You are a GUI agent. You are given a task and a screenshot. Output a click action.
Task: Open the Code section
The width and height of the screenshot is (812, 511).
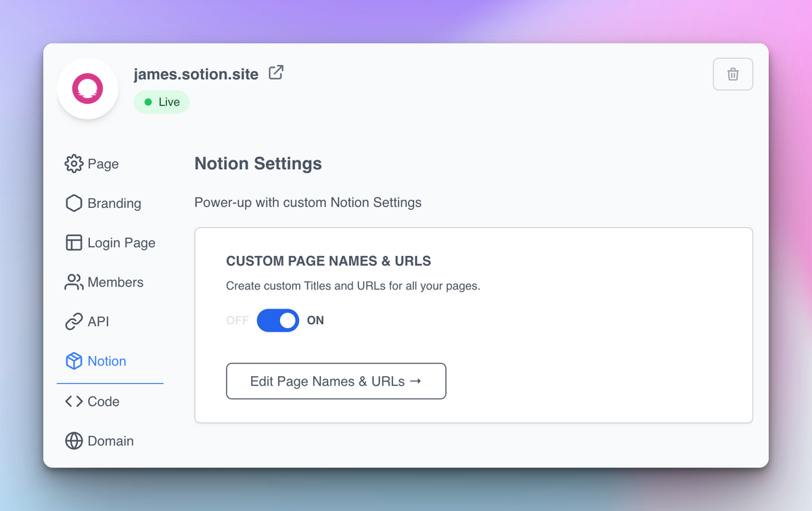93,401
